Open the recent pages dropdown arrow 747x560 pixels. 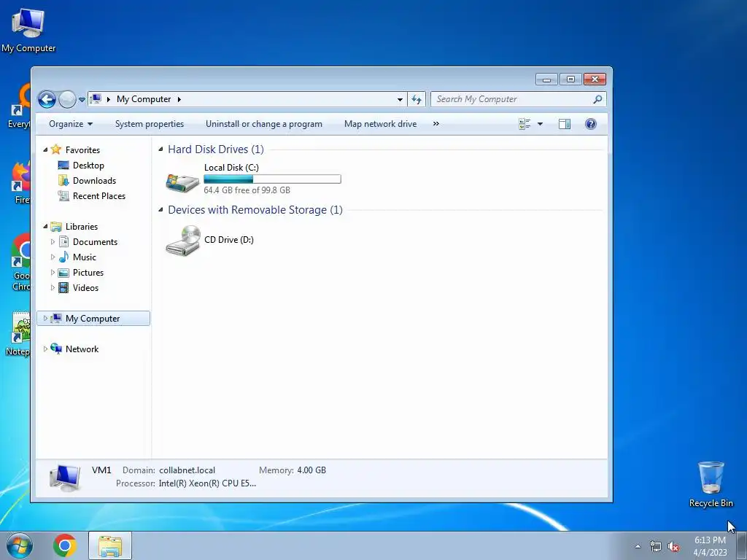(82, 100)
